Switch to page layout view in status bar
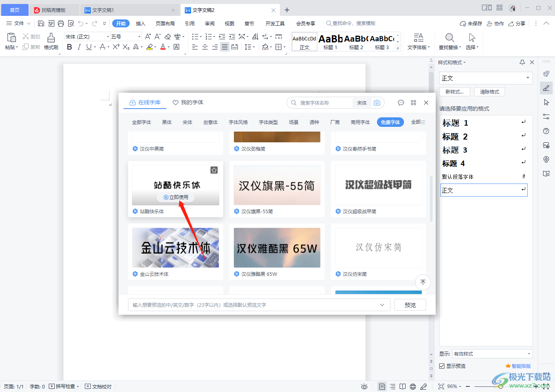The image size is (555, 392). point(382,386)
